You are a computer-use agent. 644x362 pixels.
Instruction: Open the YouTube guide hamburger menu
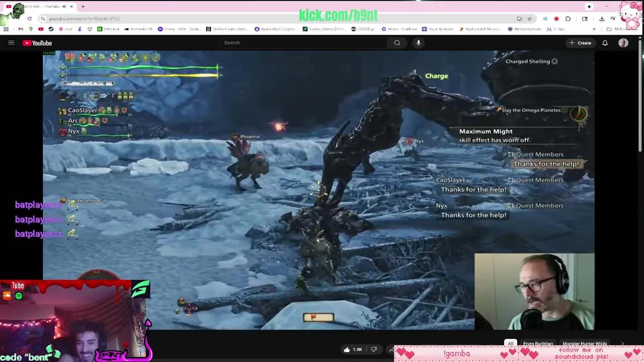point(11,43)
